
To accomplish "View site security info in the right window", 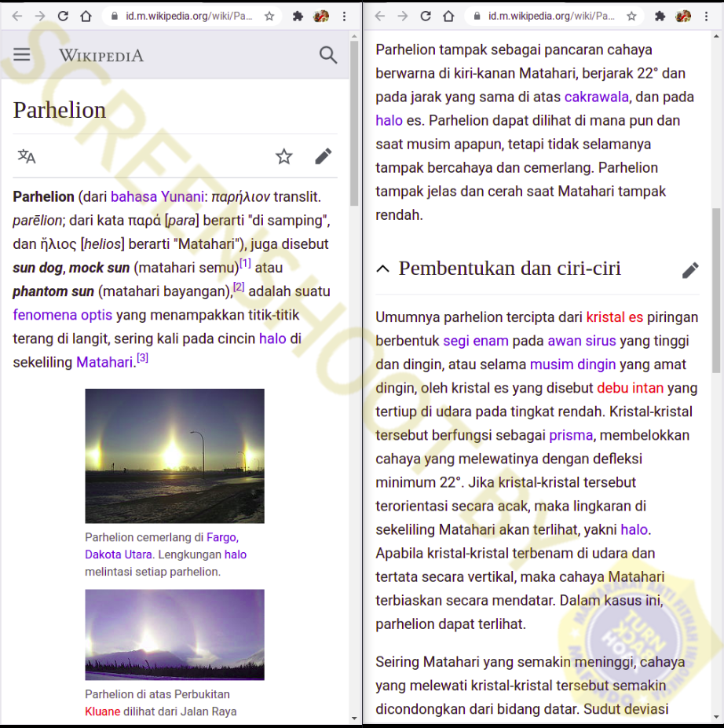I will (477, 16).
